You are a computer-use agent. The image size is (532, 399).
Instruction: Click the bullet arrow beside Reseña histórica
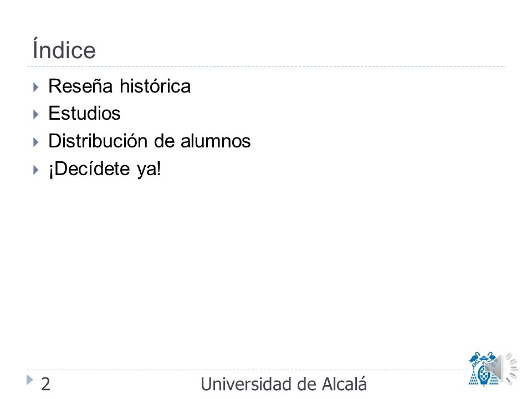36,87
